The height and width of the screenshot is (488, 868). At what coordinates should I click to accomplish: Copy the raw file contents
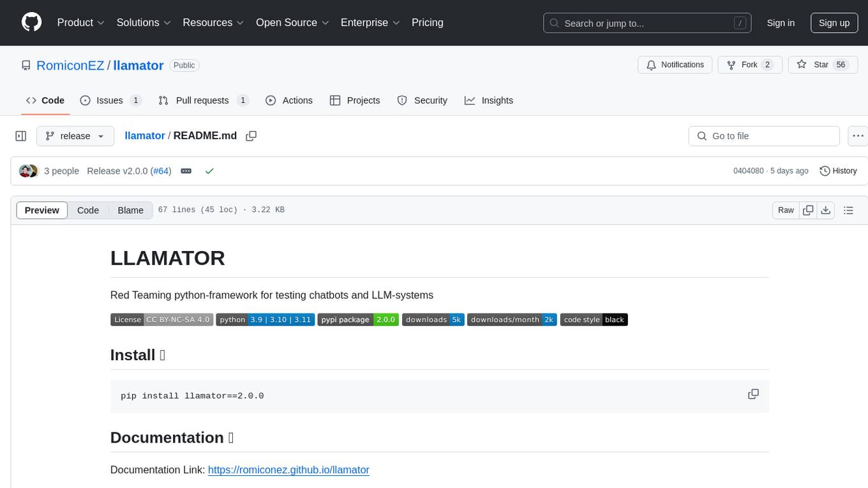[x=808, y=210]
